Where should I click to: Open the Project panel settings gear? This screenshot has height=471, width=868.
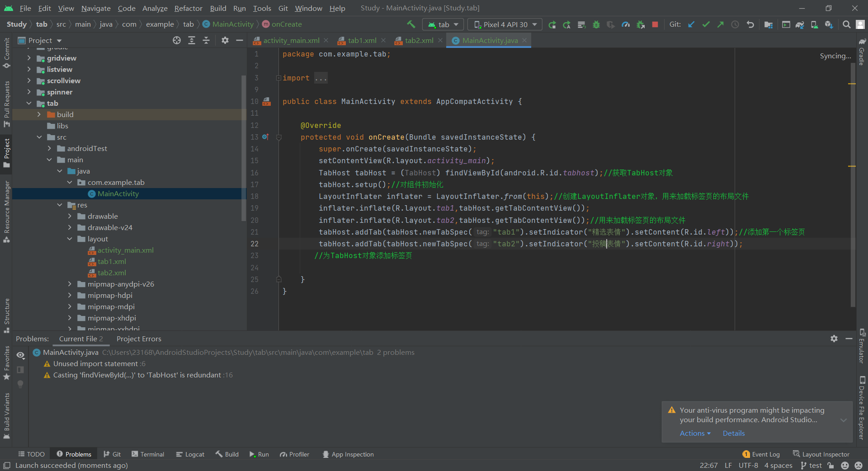(x=225, y=41)
